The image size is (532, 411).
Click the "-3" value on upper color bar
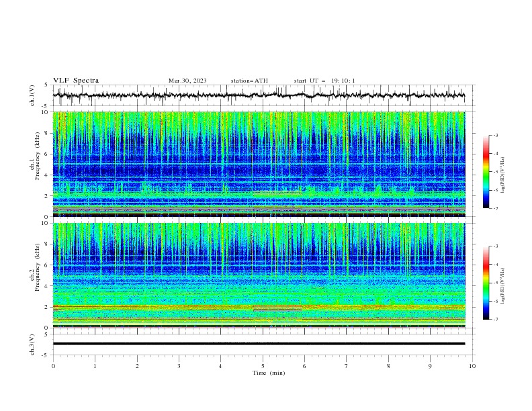coord(496,135)
